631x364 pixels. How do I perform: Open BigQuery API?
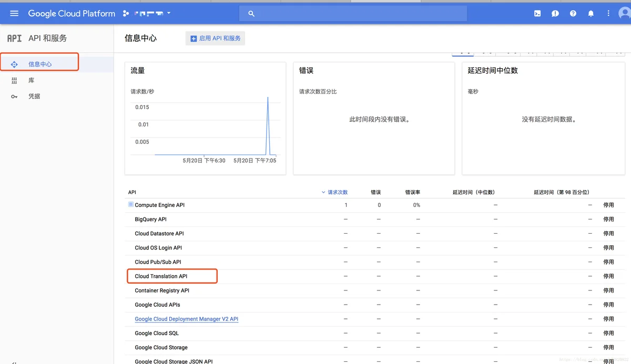pyautogui.click(x=150, y=220)
